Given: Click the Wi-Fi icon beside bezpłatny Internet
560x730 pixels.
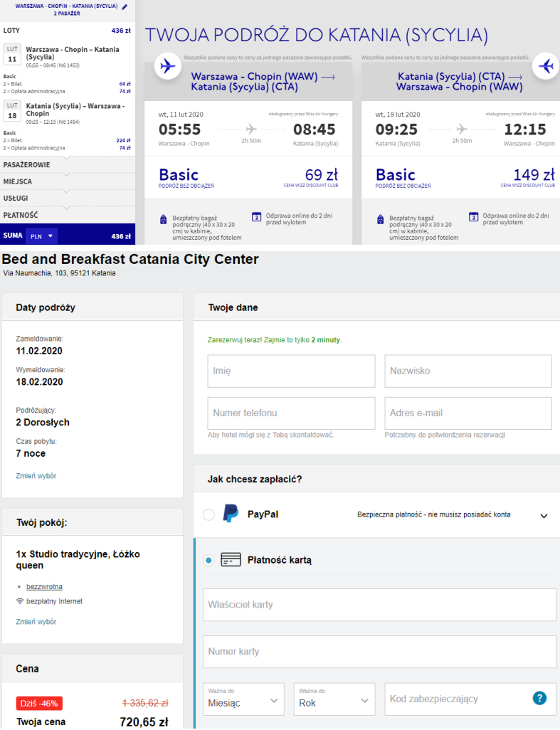Looking at the screenshot, I should tap(19, 601).
